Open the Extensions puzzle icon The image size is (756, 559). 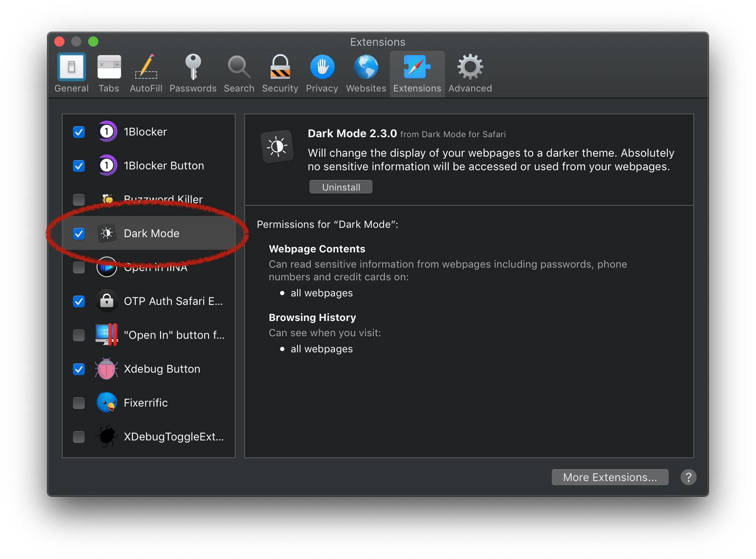tap(417, 67)
